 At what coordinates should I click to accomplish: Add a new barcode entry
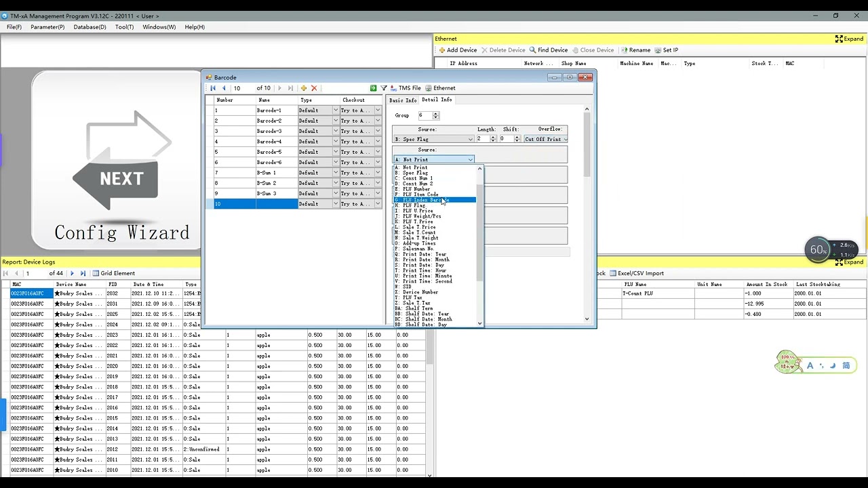click(304, 88)
